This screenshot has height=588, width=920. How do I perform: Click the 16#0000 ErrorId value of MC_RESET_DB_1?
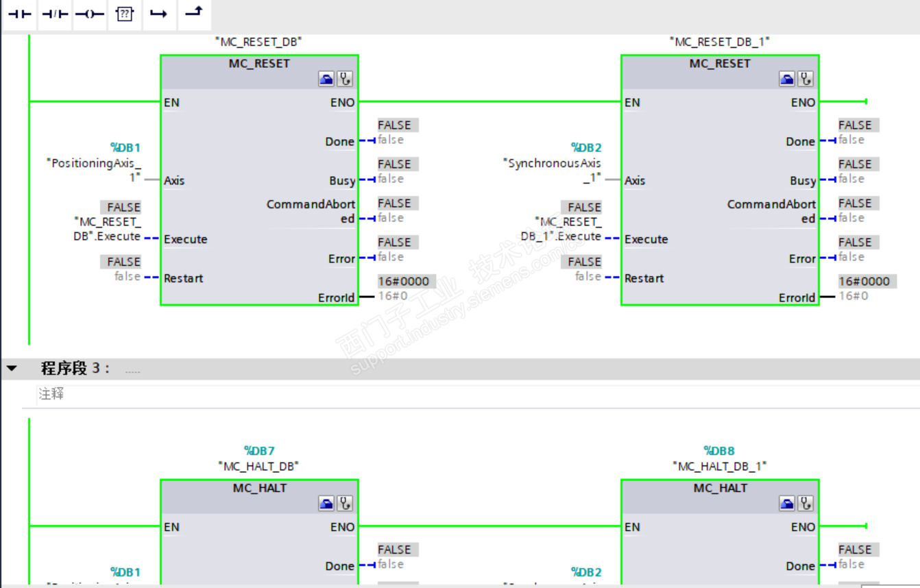[x=866, y=281]
